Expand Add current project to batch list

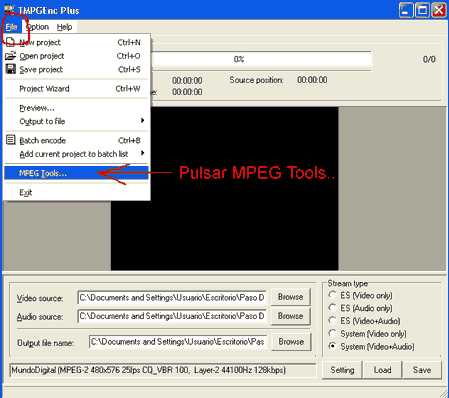coord(77,154)
